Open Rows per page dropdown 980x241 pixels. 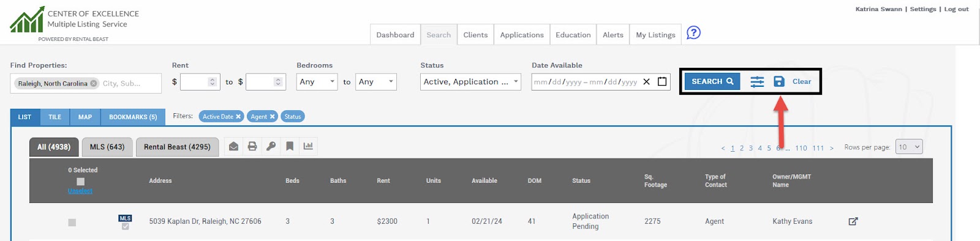pos(909,147)
